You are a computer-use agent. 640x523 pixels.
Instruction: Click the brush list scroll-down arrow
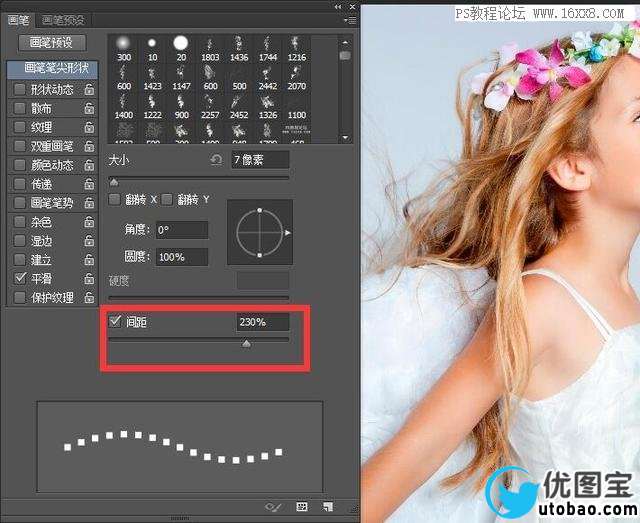tap(345, 138)
